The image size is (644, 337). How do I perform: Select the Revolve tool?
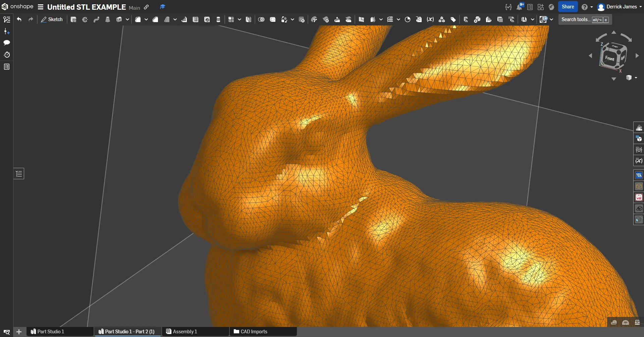(85, 19)
